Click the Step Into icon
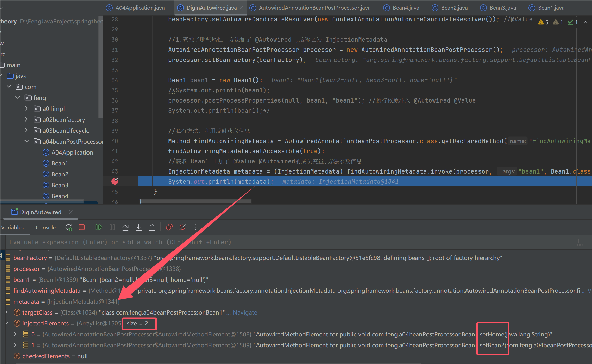Viewport: 592px width, 364px height. point(139,227)
